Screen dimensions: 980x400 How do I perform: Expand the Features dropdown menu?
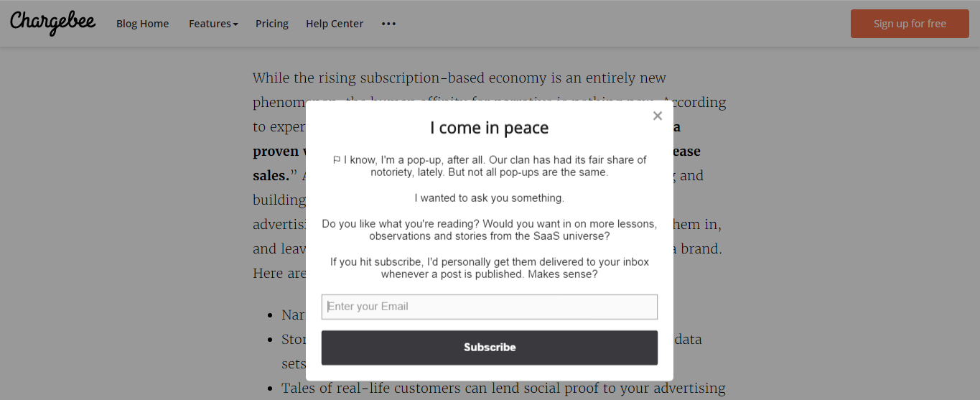(x=213, y=24)
